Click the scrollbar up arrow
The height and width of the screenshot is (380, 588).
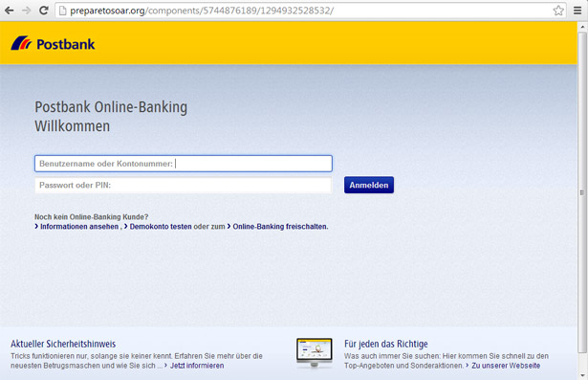582,27
